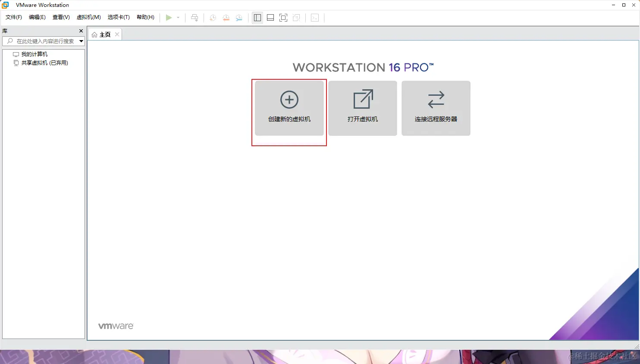Viewport: 640px width, 364px height.
Task: Open the 帮助(H) menu
Action: pyautogui.click(x=145, y=17)
